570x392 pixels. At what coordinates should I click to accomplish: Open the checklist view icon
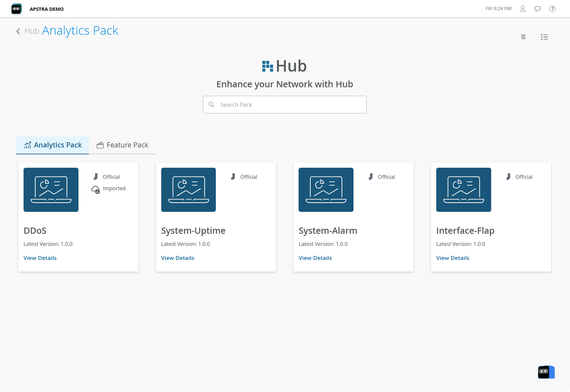[x=544, y=37]
